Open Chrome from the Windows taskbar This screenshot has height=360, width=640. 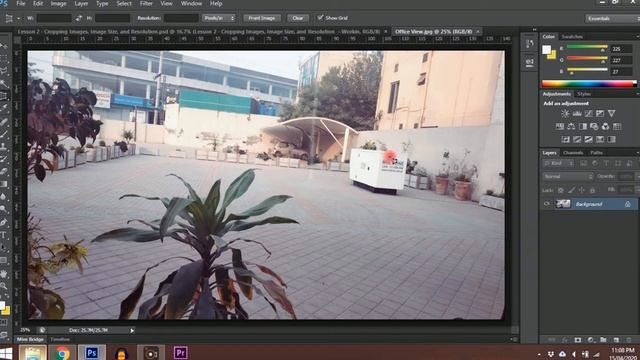pos(62,353)
